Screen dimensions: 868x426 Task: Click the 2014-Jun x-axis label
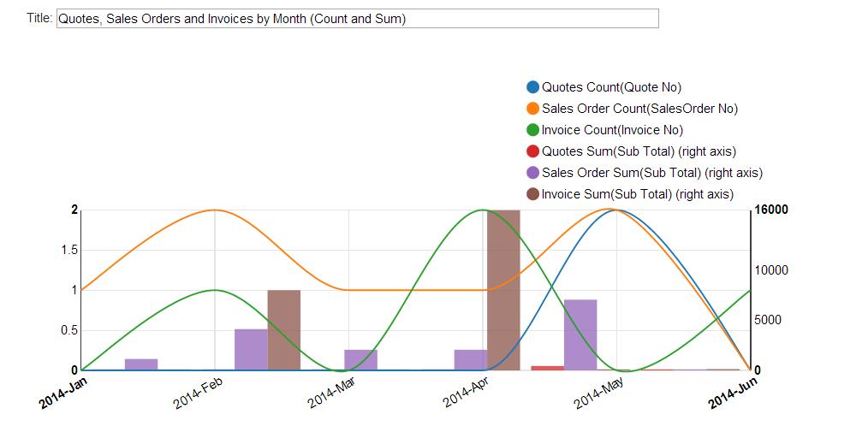[734, 393]
